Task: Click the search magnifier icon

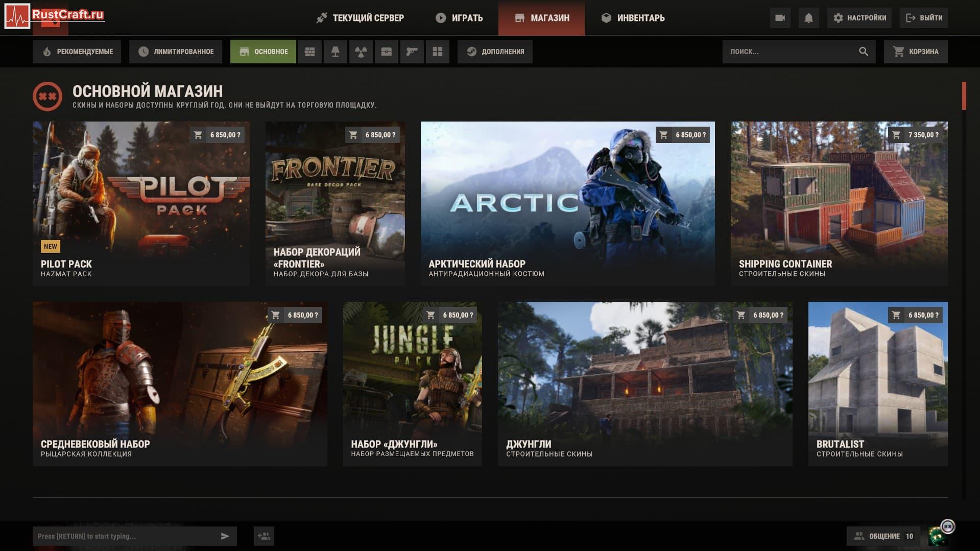Action: point(863,52)
